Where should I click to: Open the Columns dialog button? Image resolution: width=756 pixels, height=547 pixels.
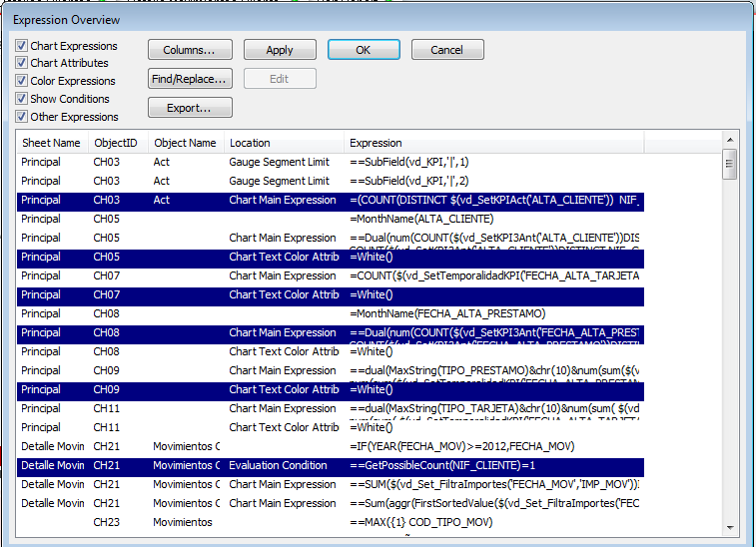pos(190,50)
